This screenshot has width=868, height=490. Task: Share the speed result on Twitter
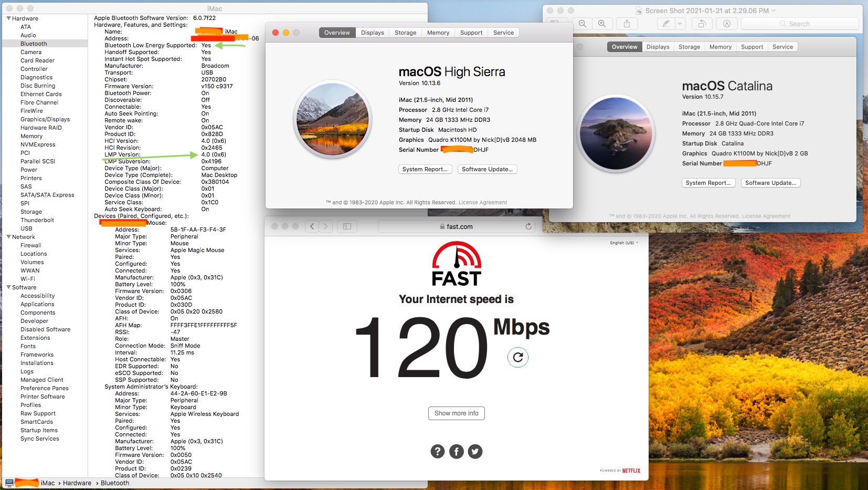click(475, 452)
